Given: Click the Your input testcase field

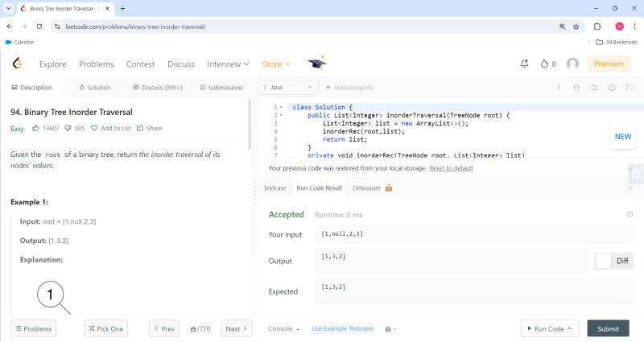Looking at the screenshot, I should [474, 234].
